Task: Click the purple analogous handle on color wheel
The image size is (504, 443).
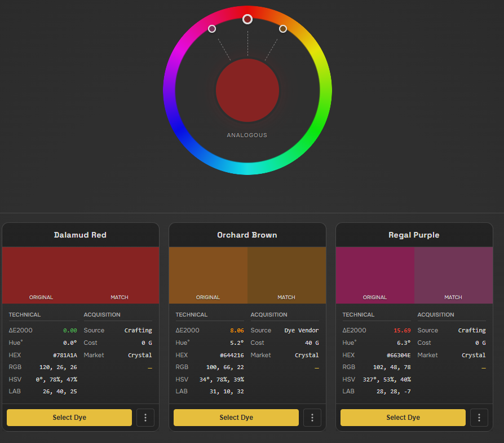Action: (212, 29)
